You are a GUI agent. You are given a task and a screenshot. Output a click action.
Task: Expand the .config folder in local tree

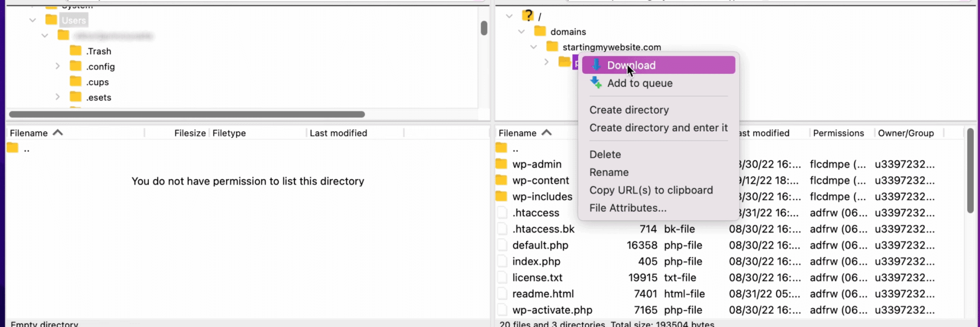57,66
